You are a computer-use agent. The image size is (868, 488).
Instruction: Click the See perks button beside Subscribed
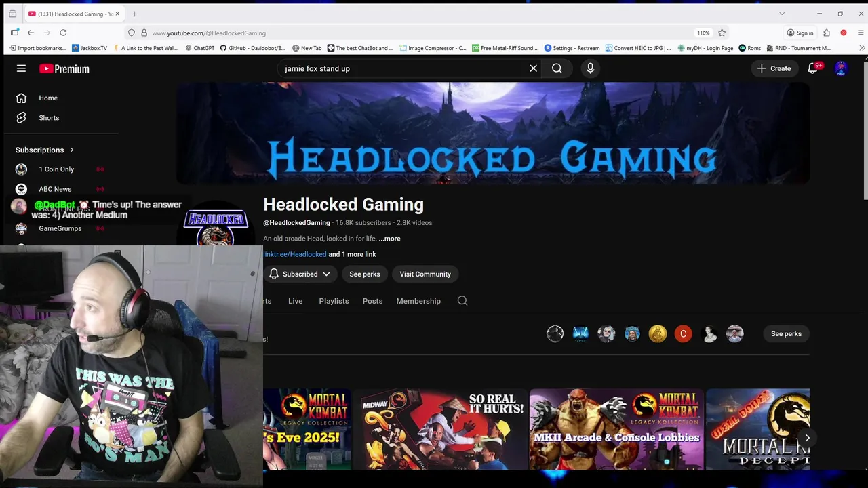coord(365,274)
